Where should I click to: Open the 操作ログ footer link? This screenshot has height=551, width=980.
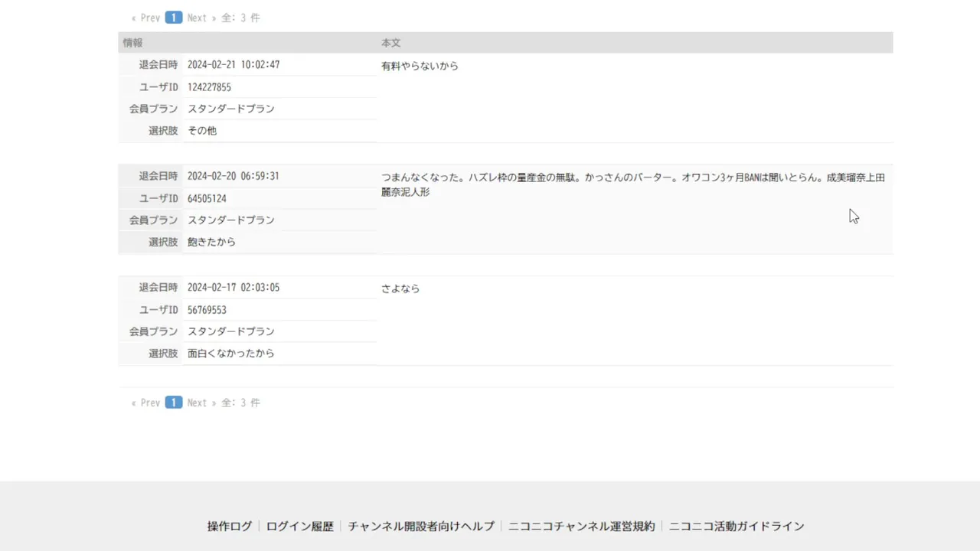(230, 527)
